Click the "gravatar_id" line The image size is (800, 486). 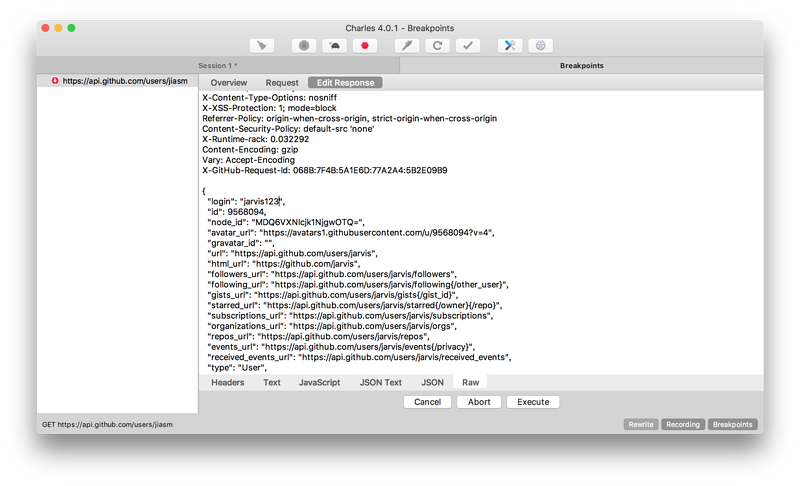point(240,243)
